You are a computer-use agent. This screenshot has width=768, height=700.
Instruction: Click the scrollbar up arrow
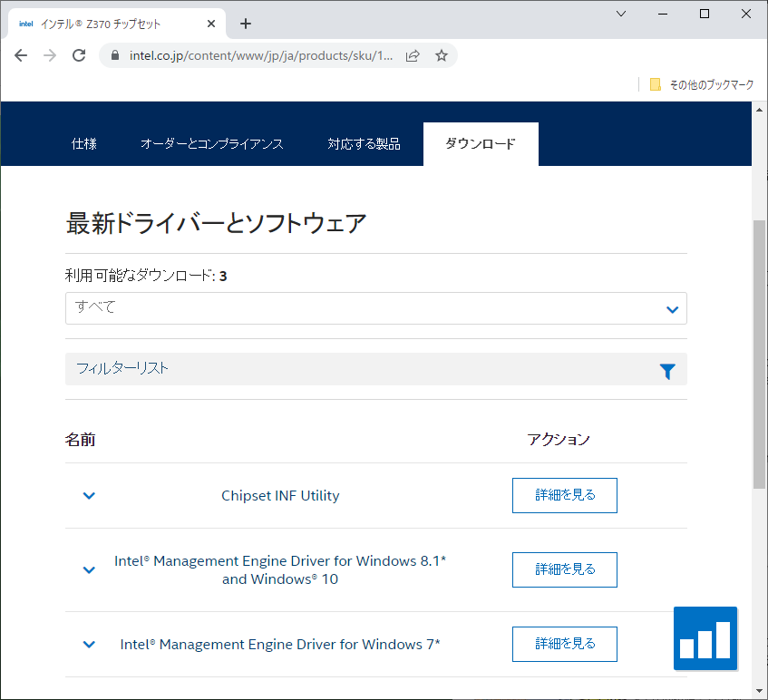(x=759, y=110)
